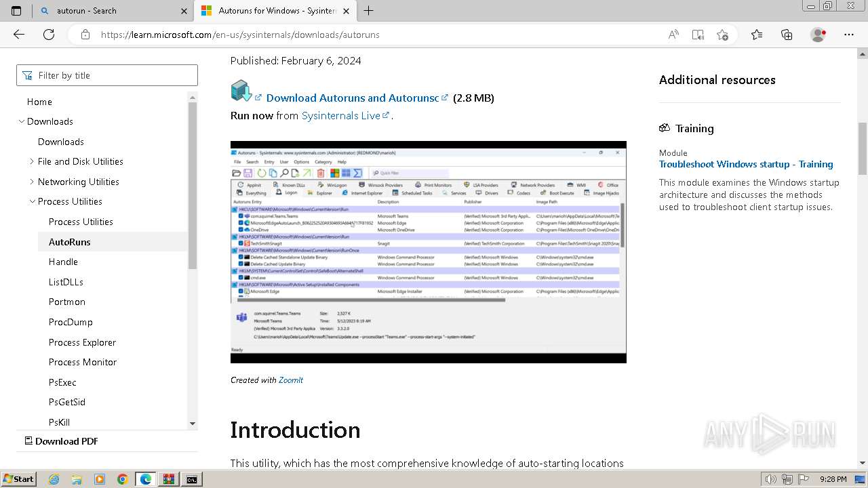Viewport: 868px width, 488px height.
Task: Open ListDLLs in sidebar
Action: pyautogui.click(x=66, y=282)
